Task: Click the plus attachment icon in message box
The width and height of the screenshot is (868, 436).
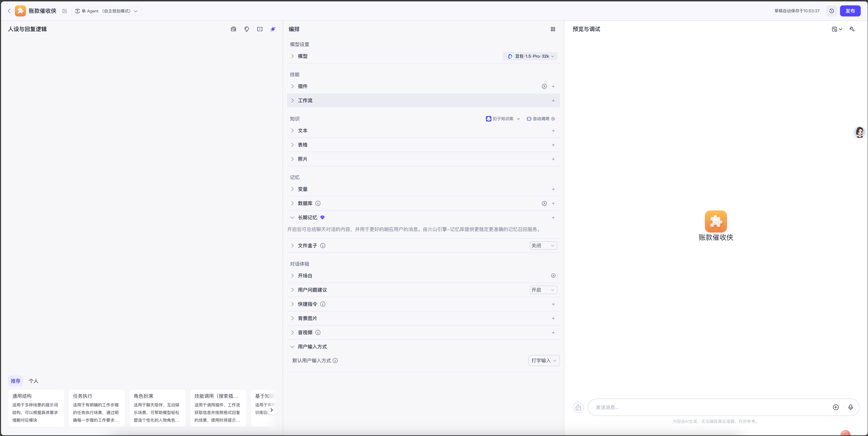Action: pyautogui.click(x=835, y=407)
